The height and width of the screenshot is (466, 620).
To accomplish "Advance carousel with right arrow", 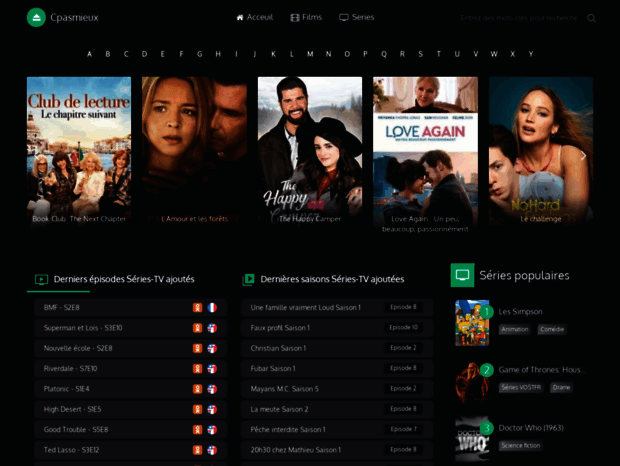I will [584, 155].
